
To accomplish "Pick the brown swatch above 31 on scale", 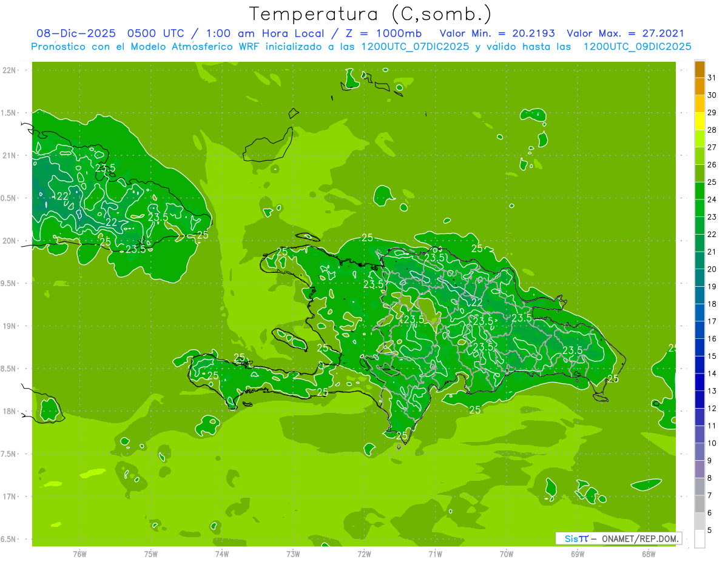I will [699, 69].
